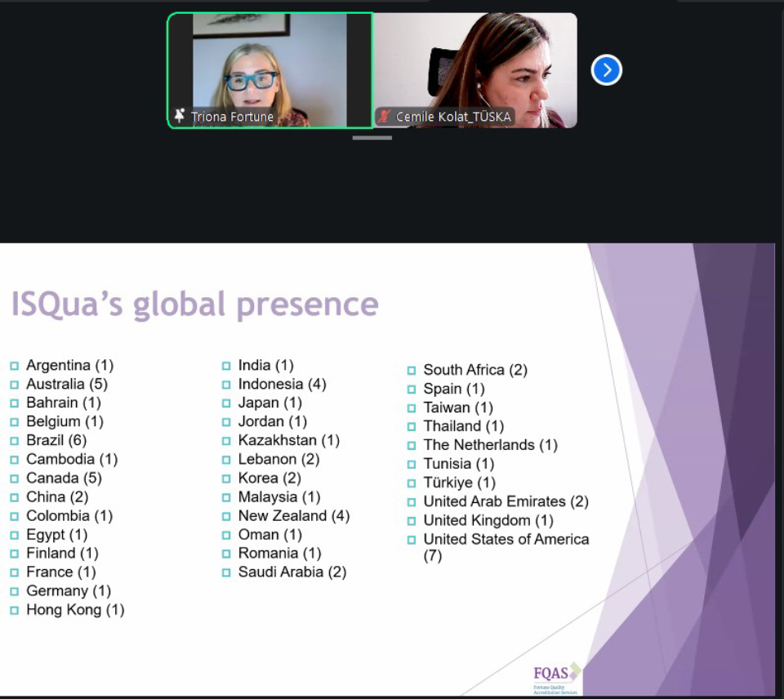Click the 'Japan (1)' list entry
Screen dimensions: 784x699
(x=270, y=403)
